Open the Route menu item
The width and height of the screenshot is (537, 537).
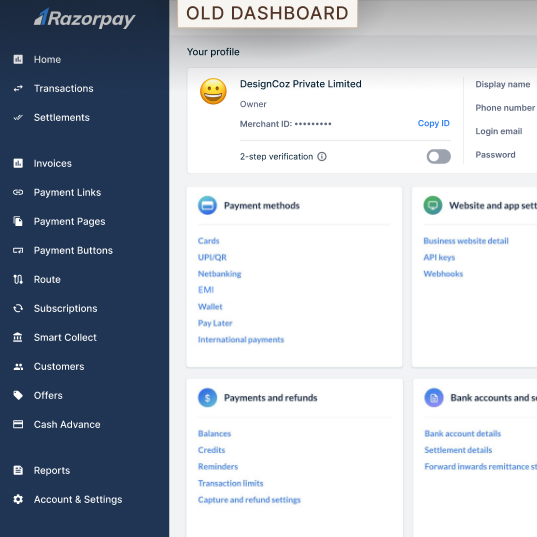click(x=47, y=279)
